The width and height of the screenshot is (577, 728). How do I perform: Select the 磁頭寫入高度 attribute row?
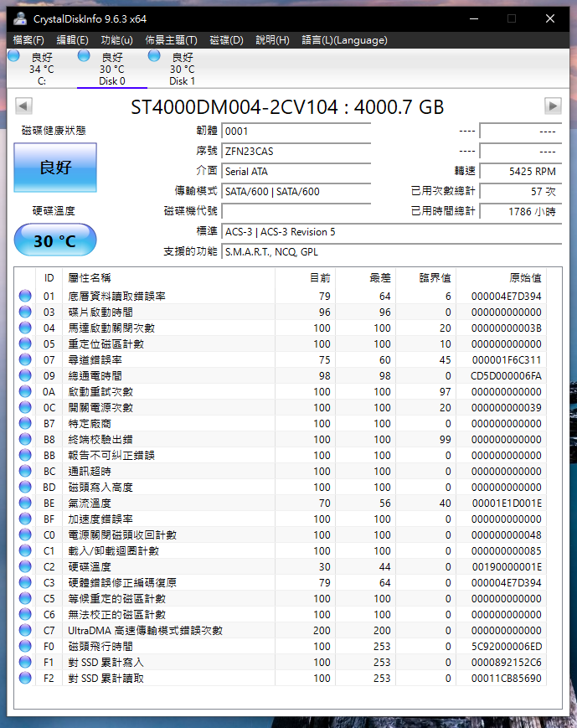281,487
